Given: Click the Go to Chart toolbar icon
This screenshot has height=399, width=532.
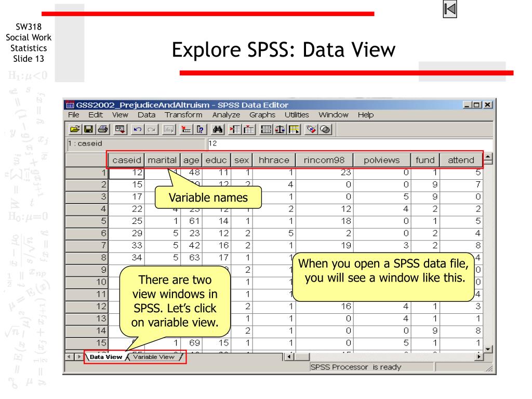Looking at the screenshot, I should [169, 129].
